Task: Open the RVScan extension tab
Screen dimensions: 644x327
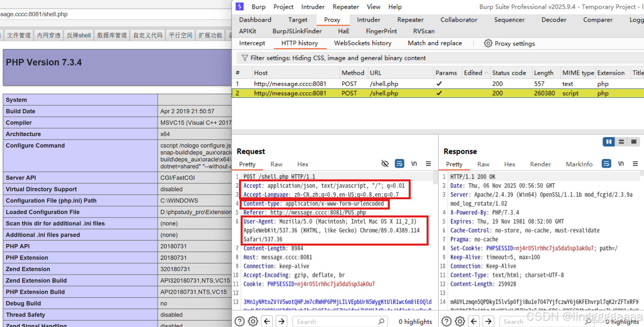Action: pyautogui.click(x=424, y=31)
